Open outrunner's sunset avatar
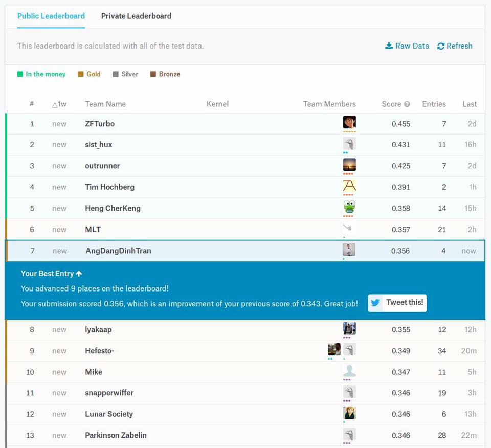 pos(349,165)
